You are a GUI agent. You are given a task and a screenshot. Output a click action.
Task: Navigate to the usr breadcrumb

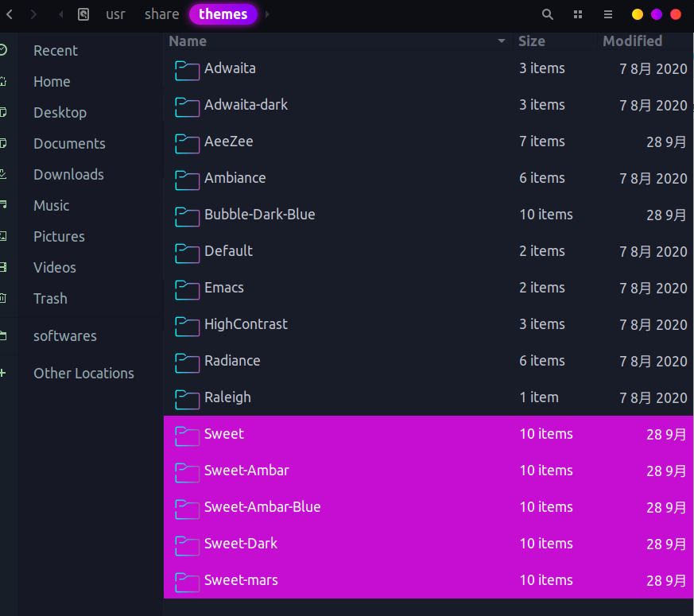tap(115, 14)
